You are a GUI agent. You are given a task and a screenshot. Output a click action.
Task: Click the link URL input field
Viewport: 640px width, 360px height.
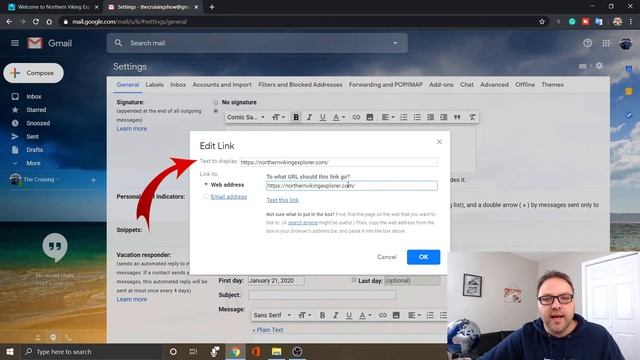[352, 186]
